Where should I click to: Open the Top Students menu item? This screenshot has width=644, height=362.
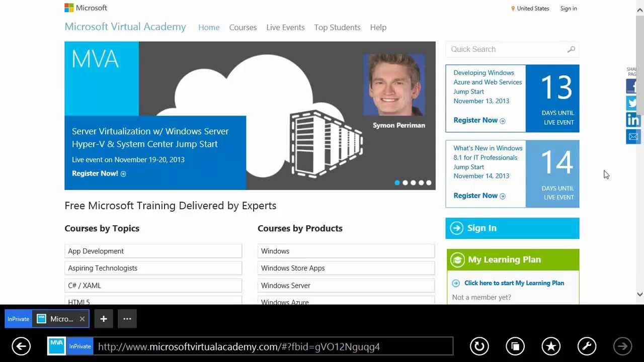point(337,28)
